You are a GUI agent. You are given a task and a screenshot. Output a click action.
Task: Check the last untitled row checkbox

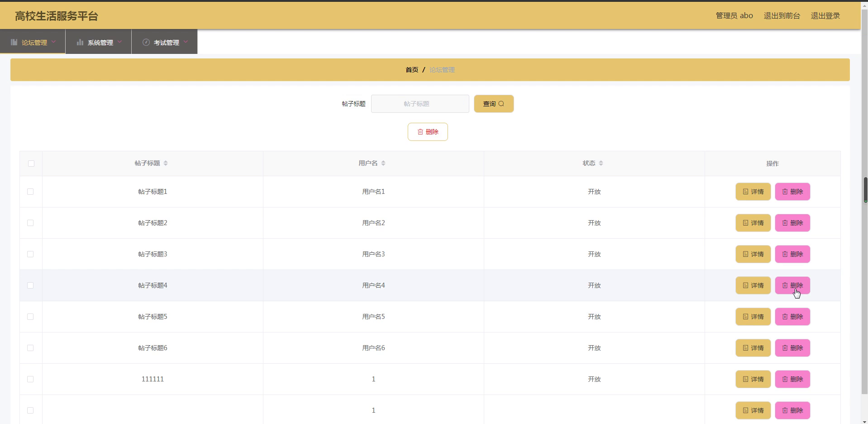(30, 410)
